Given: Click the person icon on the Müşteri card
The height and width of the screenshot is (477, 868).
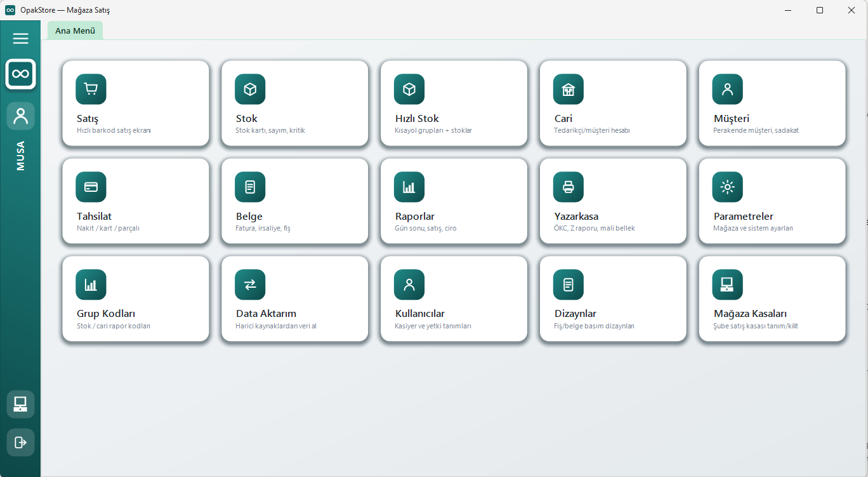Looking at the screenshot, I should 728,90.
